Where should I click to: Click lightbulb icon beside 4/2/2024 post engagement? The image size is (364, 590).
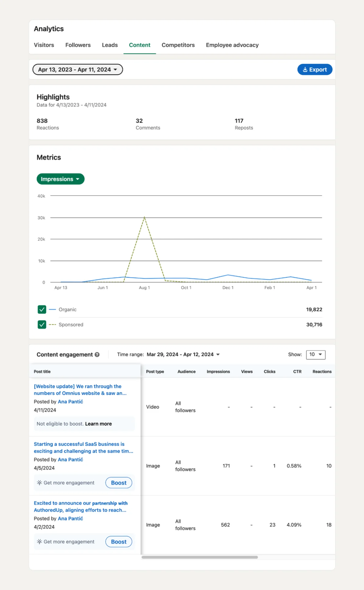39,541
